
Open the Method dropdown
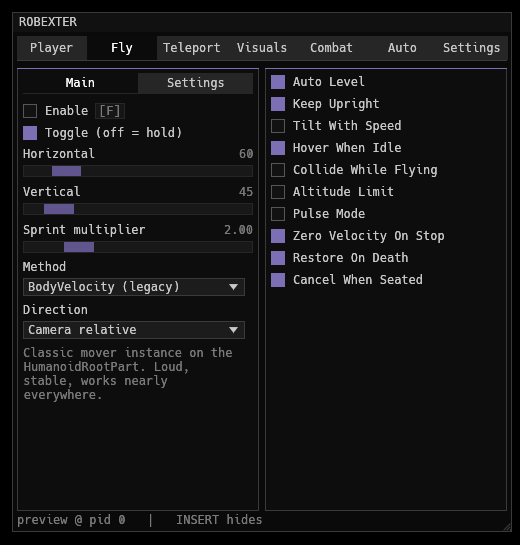click(134, 287)
